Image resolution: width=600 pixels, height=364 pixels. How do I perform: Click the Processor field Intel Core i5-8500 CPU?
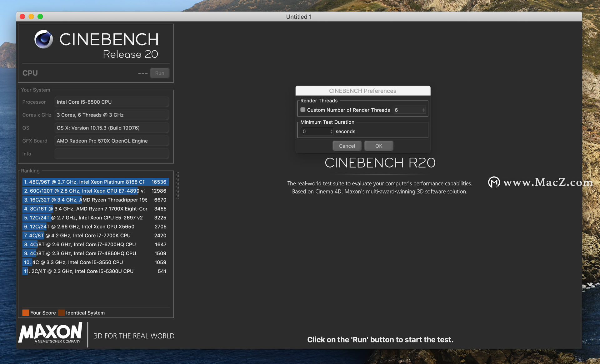pyautogui.click(x=112, y=102)
